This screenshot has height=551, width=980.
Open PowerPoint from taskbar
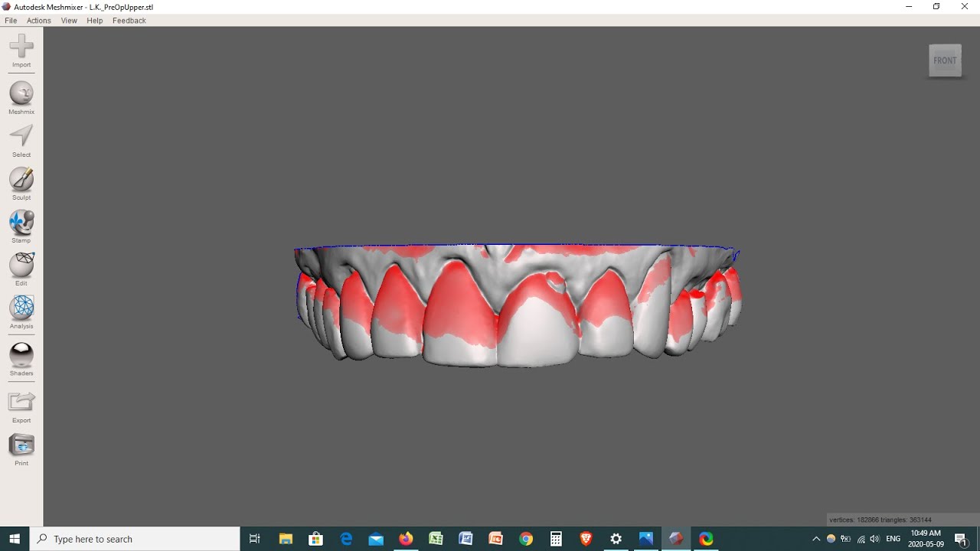[x=495, y=539]
